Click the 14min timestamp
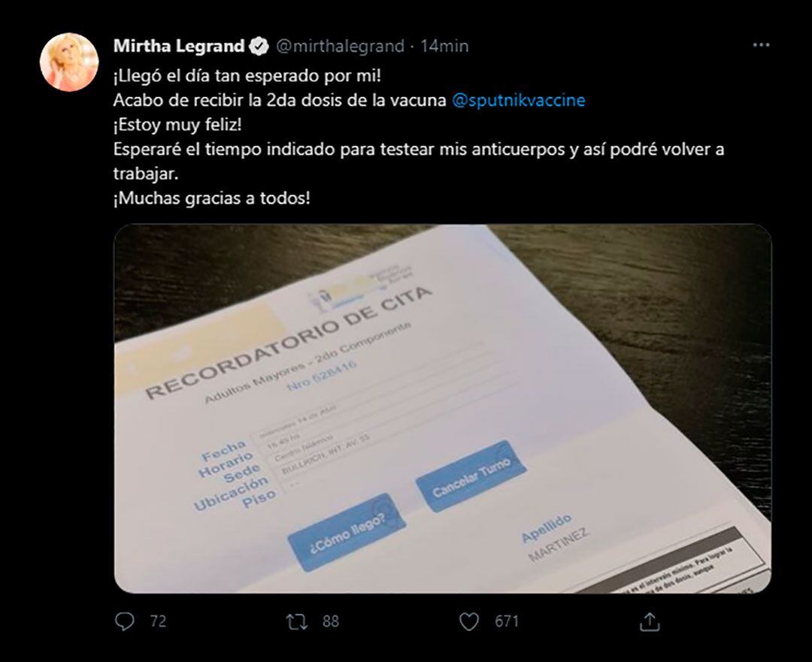The width and height of the screenshot is (812, 662). point(444,47)
